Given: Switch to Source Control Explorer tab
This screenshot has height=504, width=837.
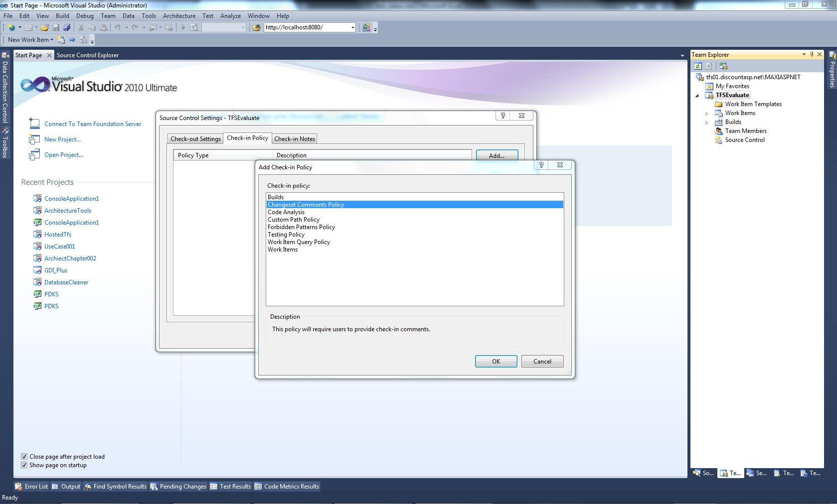Looking at the screenshot, I should click(x=88, y=55).
